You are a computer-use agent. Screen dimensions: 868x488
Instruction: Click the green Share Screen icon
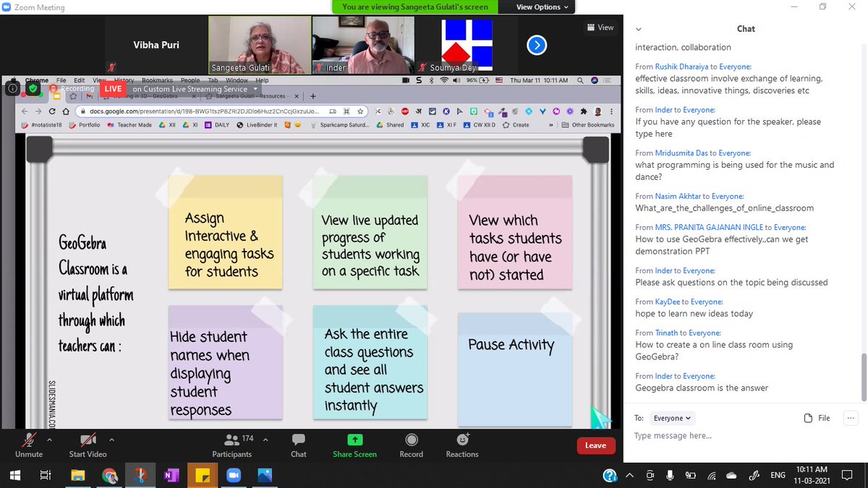pyautogui.click(x=354, y=440)
